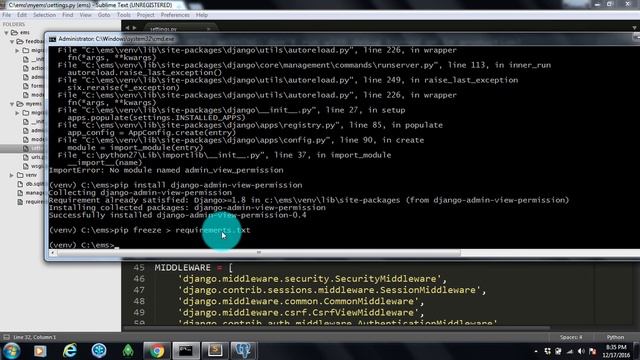Open the View menu
This screenshot has height=360, width=640.
pos(85,15)
